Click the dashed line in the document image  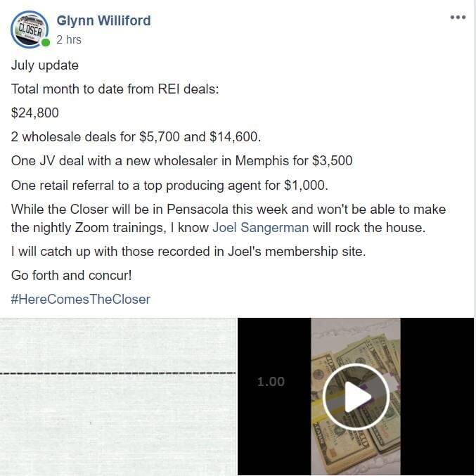click(118, 373)
